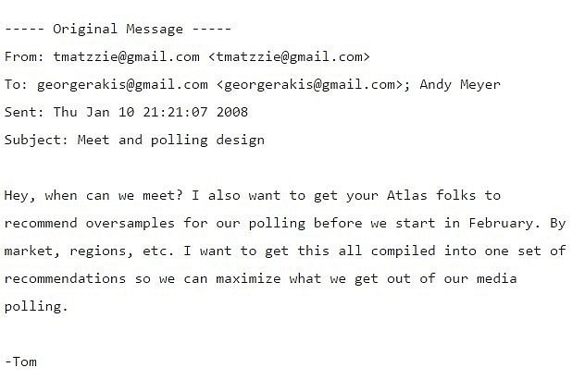Click the subject text Meet and polling design

[171, 141]
